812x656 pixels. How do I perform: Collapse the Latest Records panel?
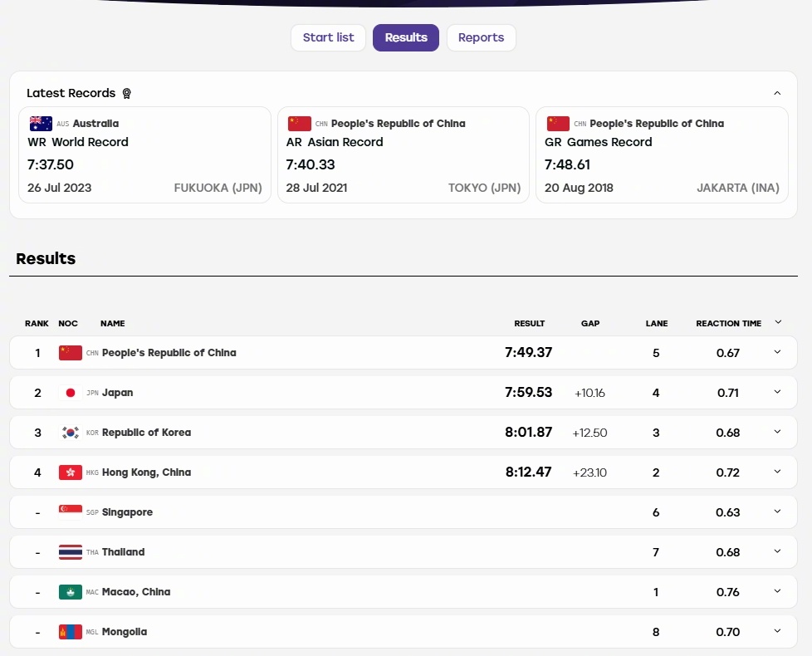(x=777, y=93)
